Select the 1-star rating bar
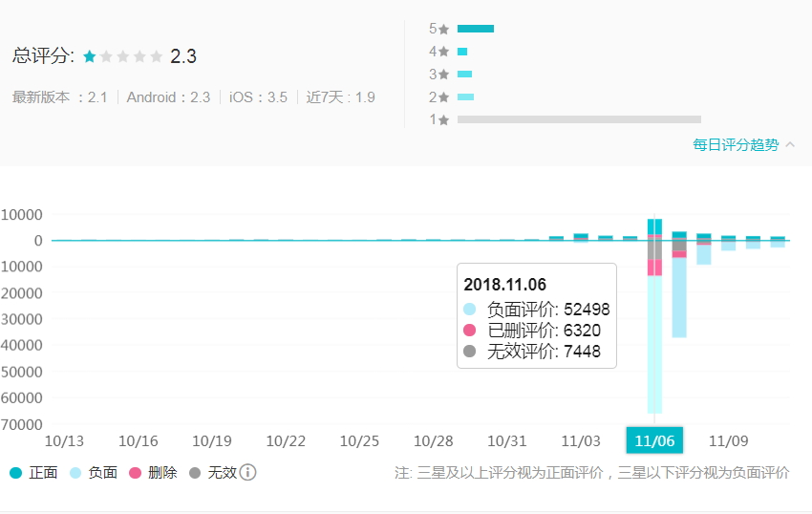The height and width of the screenshot is (514, 812). (579, 119)
